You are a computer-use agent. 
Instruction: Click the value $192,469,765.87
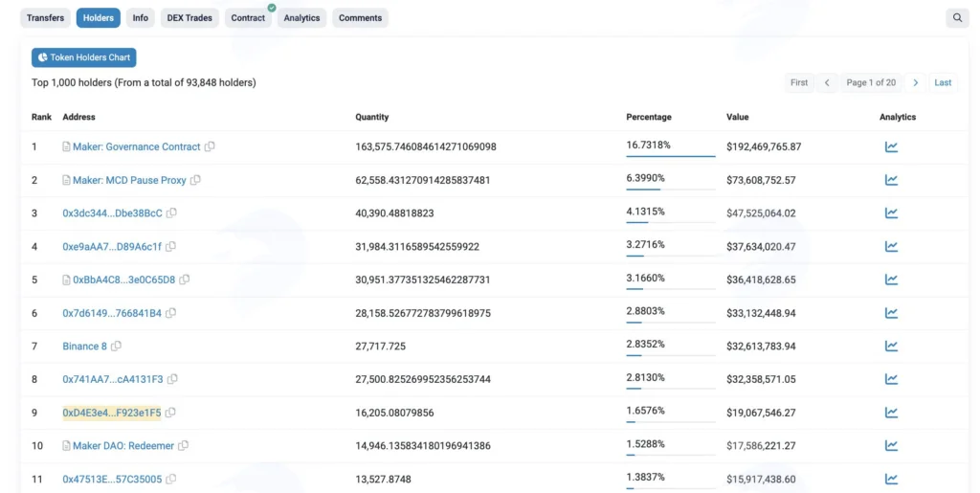coord(764,146)
